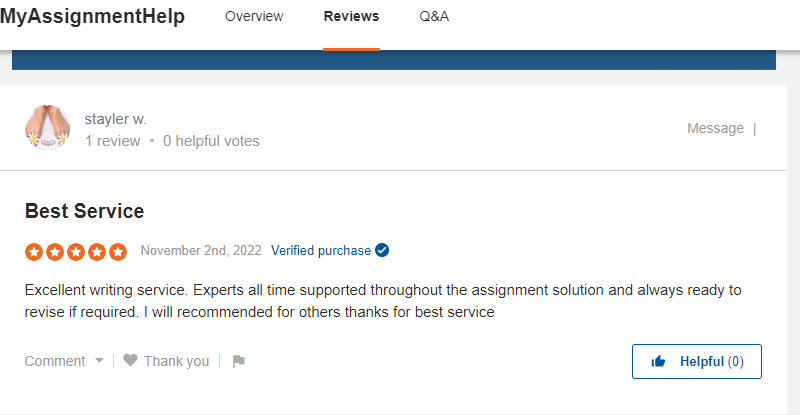Screen dimensions: 800x415
Task: Go to the Q&A tab
Action: coord(434,16)
